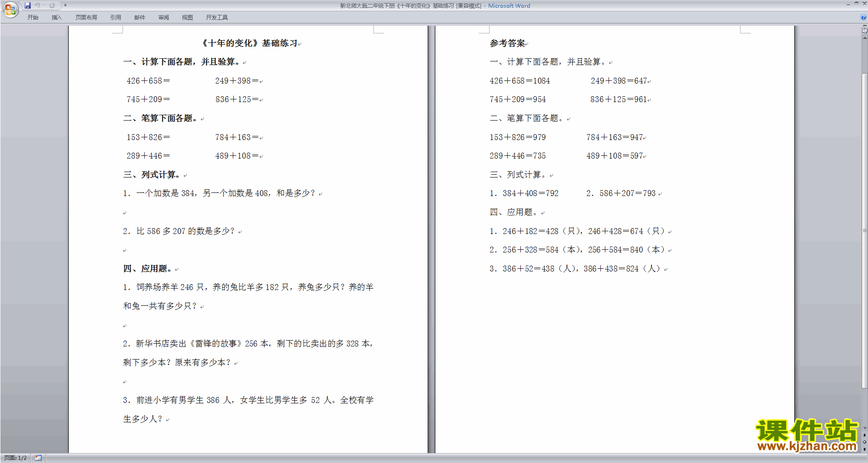Click the problem 784+163= on the left page
868x463 pixels.
[x=237, y=137]
